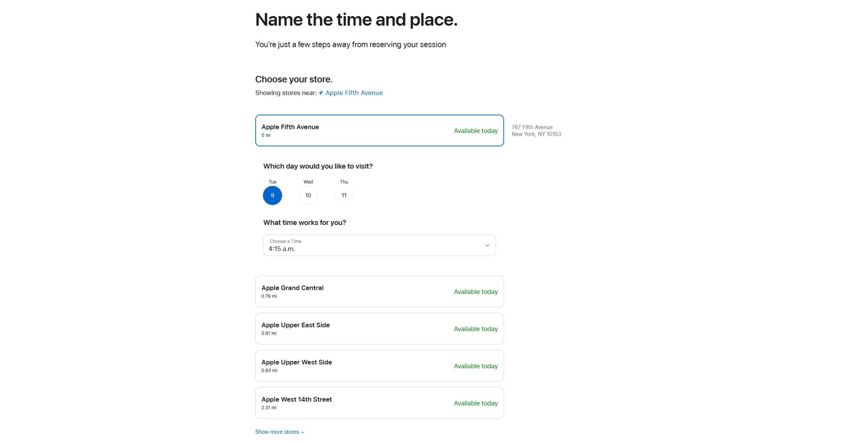Click the 767 Fifth Avenue address text

pyautogui.click(x=532, y=127)
